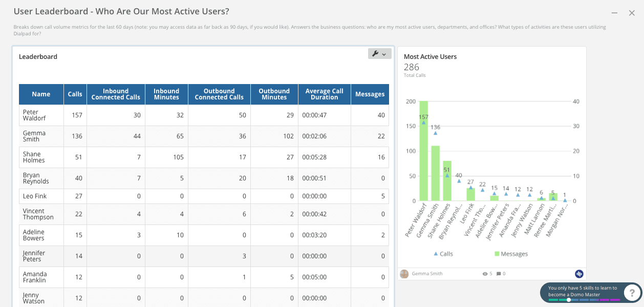Click the Average Call Duration column header

click(324, 94)
